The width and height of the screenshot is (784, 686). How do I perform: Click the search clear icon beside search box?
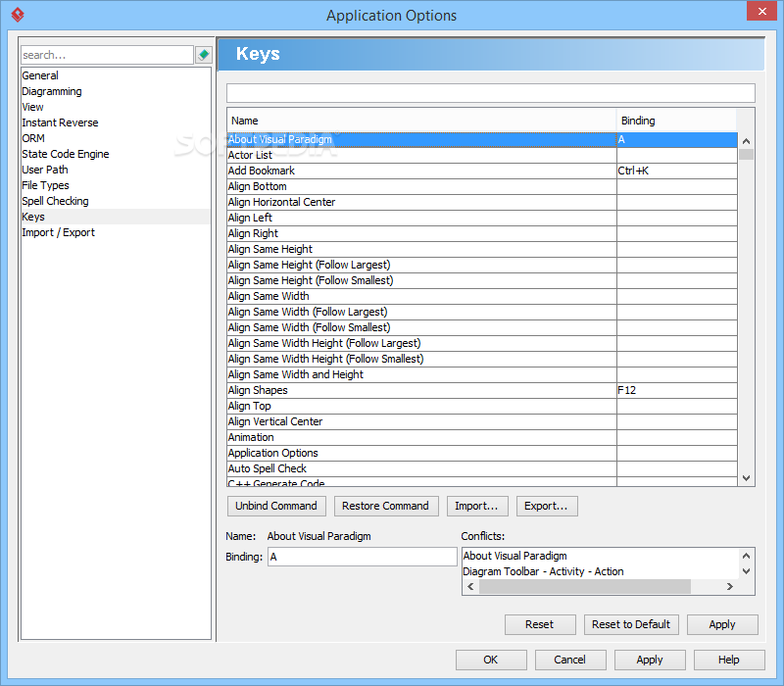pos(204,55)
